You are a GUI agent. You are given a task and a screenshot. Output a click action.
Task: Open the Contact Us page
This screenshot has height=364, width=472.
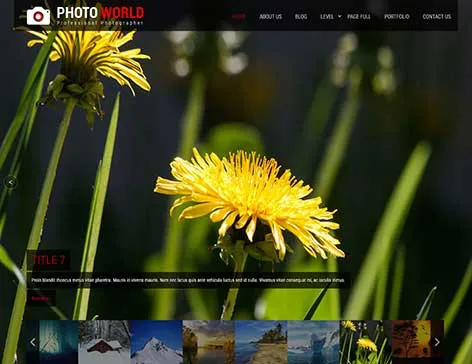tap(436, 16)
